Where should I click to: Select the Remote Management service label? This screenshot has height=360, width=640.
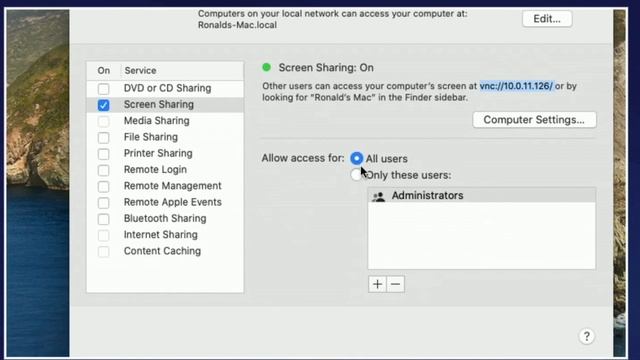pos(173,186)
